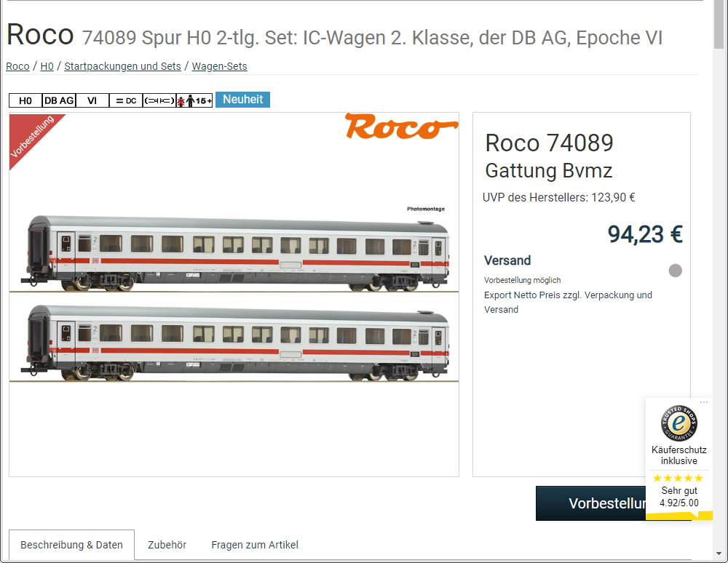The width and height of the screenshot is (728, 563).
Task: Open the Wagen-Sets breadcrumb link
Action: [220, 66]
